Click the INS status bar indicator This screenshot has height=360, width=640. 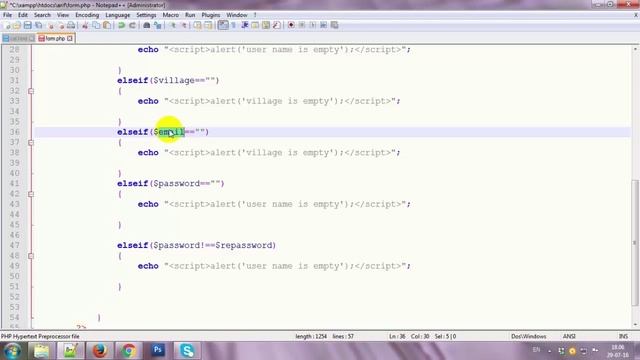[623, 336]
